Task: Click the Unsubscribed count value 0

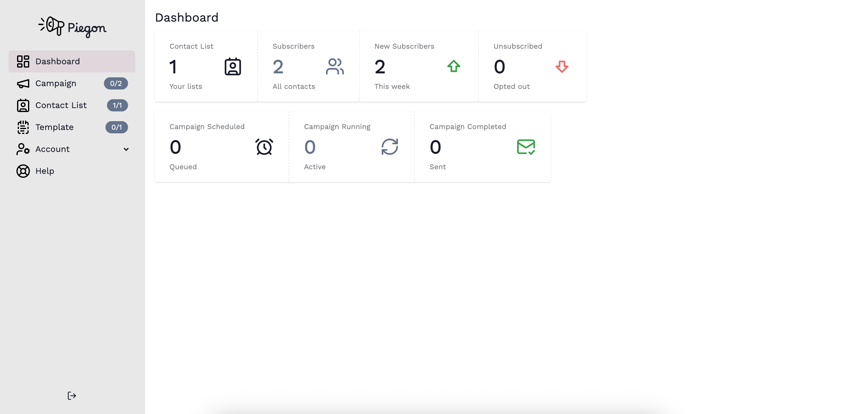Action: [x=499, y=67]
